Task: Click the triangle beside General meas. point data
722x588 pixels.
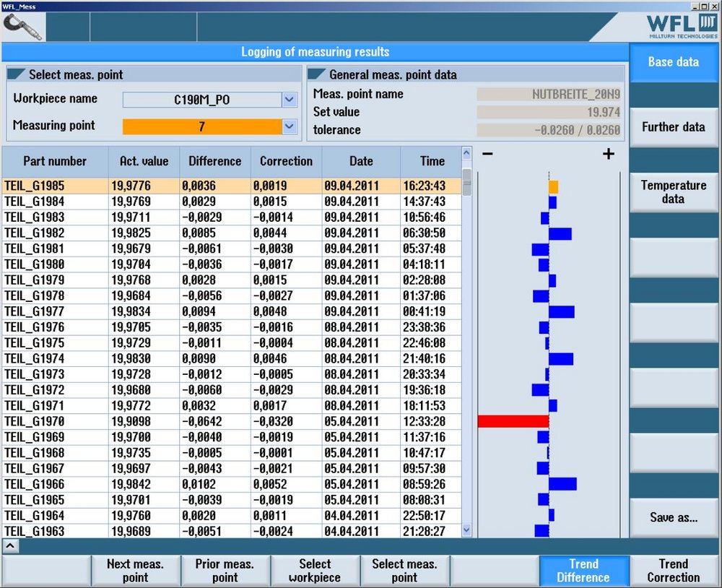Action: point(317,74)
